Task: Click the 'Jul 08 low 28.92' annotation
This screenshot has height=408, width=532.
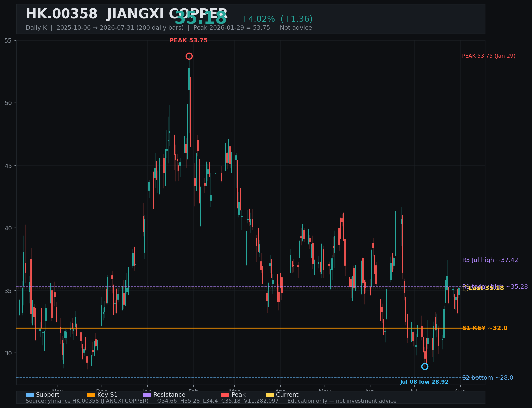Action: (424, 382)
